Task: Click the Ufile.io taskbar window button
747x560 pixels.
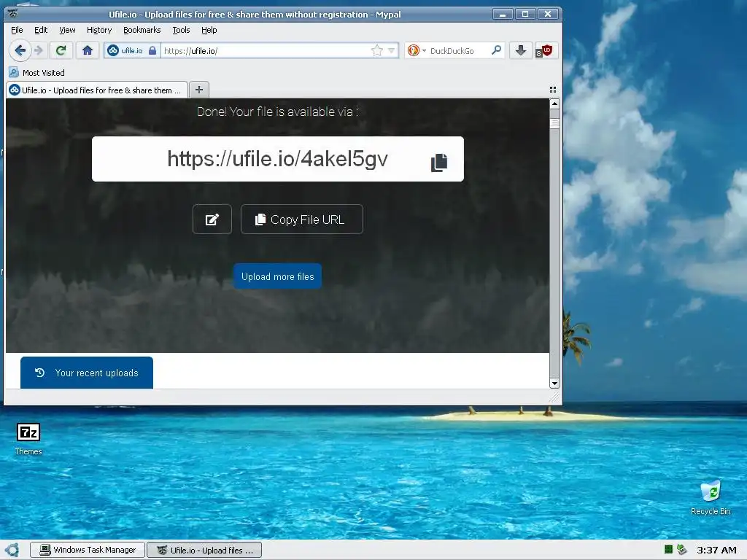Action: [x=204, y=550]
